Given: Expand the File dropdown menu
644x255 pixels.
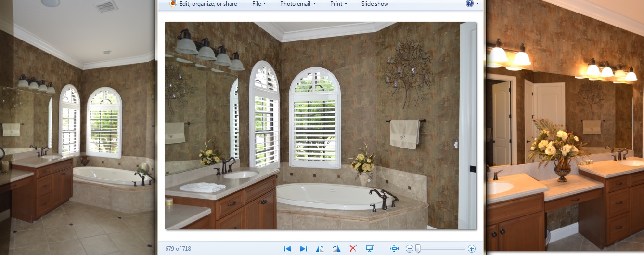Looking at the screenshot, I should (x=259, y=4).
